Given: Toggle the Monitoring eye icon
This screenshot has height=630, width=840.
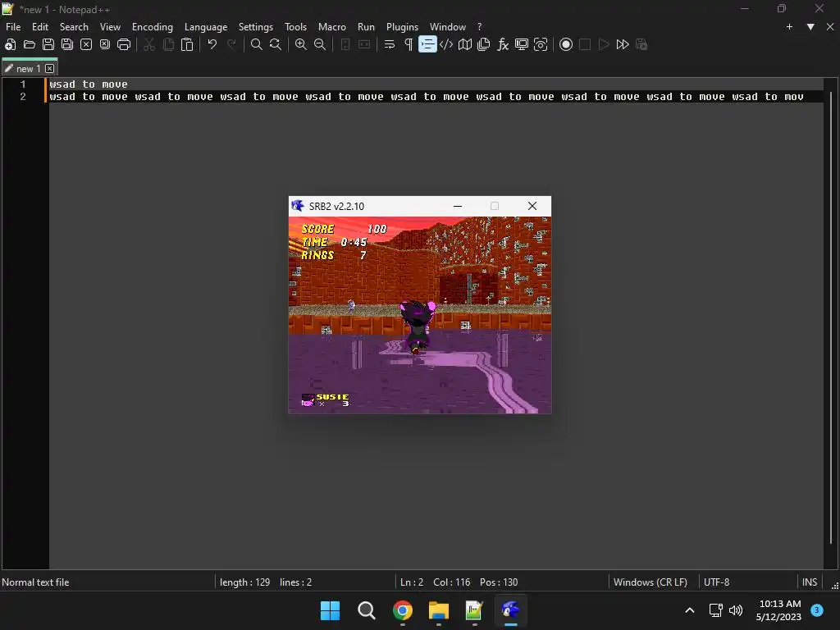Looking at the screenshot, I should 541,44.
